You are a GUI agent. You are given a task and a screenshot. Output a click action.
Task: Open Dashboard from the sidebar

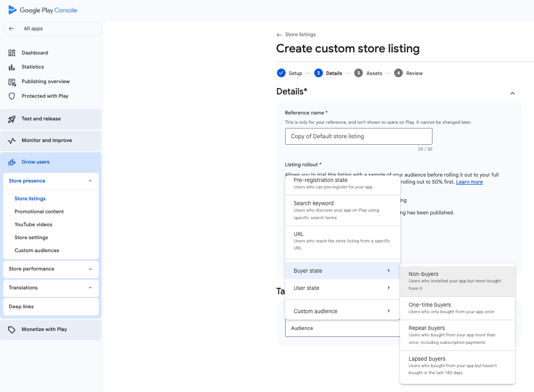35,53
